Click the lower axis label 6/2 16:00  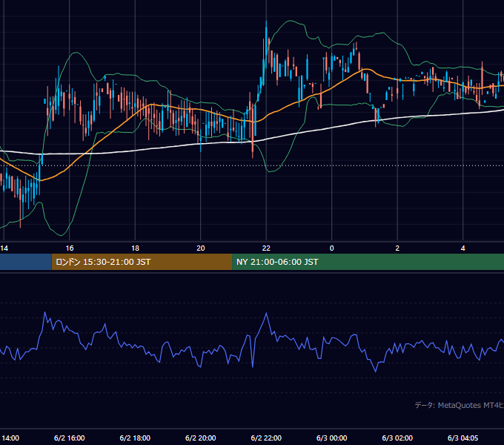point(70,438)
